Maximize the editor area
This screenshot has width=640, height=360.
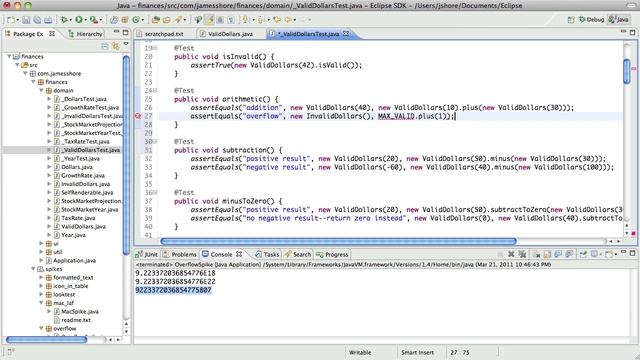tap(632, 32)
